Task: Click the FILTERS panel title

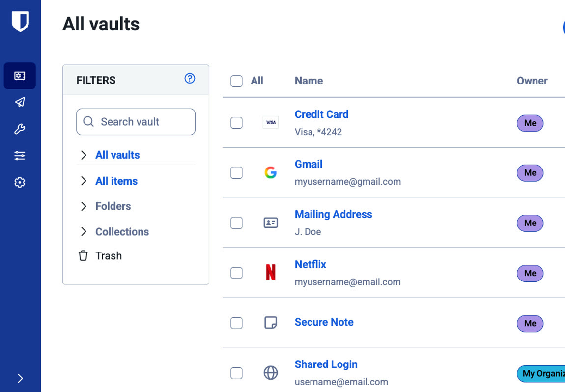Action: click(x=96, y=80)
